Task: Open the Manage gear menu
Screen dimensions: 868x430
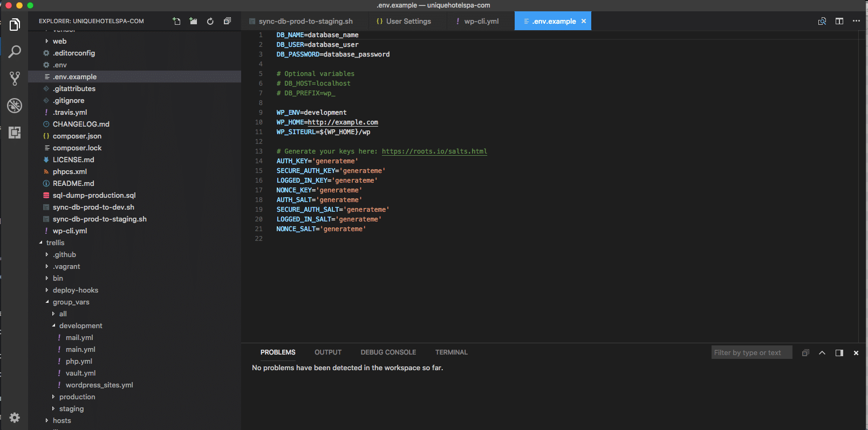Action: pyautogui.click(x=15, y=418)
